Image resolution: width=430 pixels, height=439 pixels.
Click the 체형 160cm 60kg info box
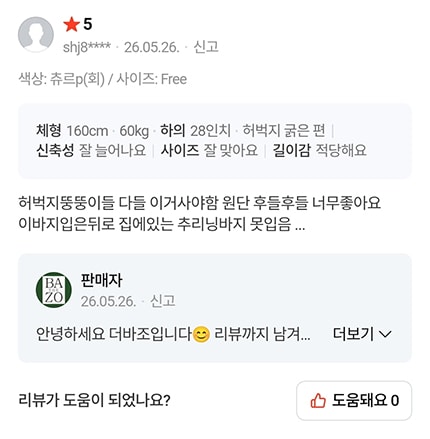pyautogui.click(x=215, y=141)
